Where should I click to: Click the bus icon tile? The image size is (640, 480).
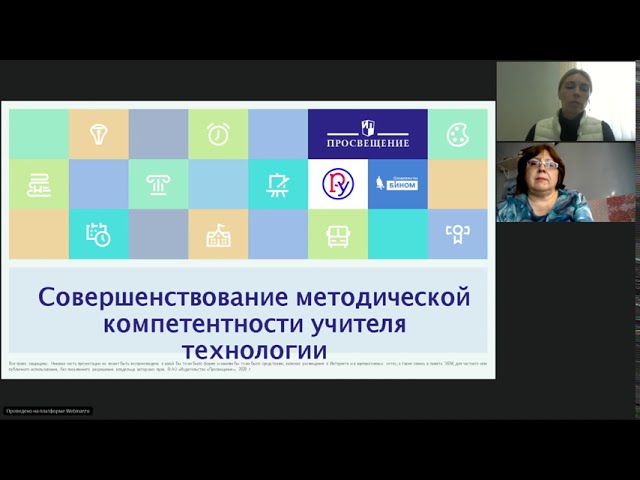[338, 234]
